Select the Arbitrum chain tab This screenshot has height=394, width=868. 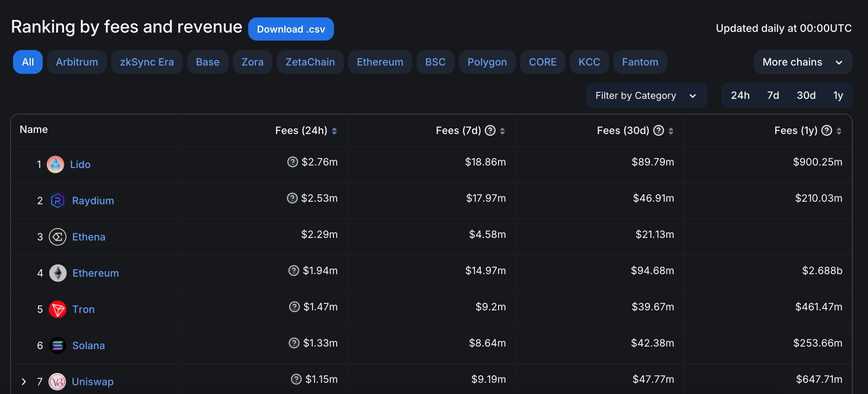click(x=77, y=62)
